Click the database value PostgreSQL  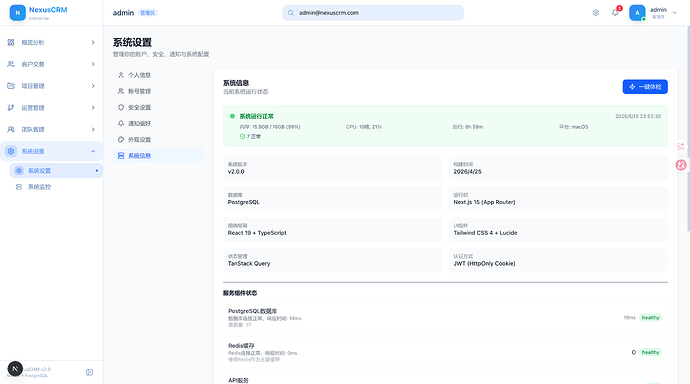[x=243, y=202]
